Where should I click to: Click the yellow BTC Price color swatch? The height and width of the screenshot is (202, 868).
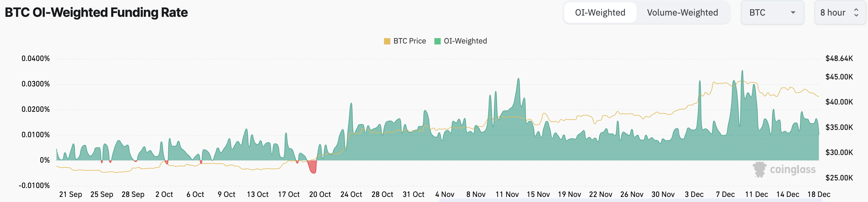pyautogui.click(x=387, y=41)
